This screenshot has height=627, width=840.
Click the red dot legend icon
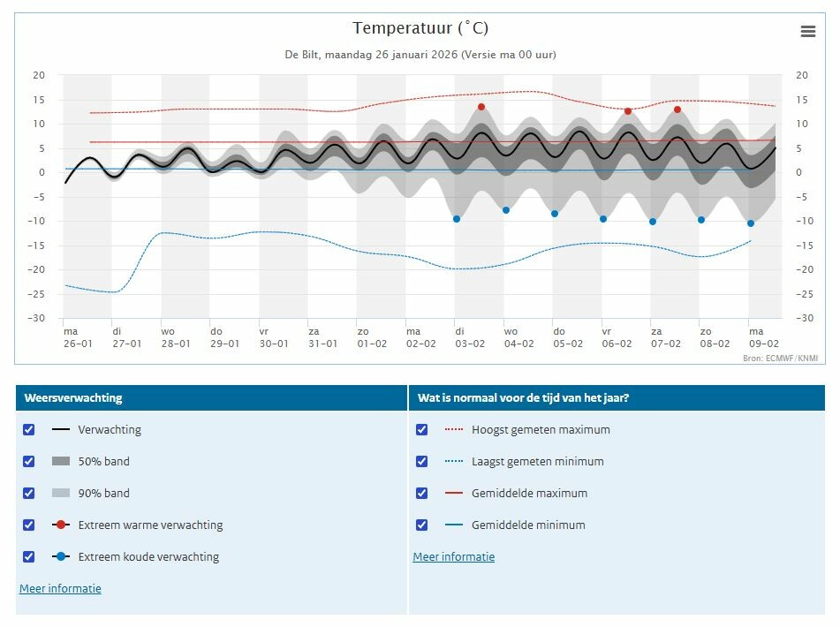pos(61,525)
